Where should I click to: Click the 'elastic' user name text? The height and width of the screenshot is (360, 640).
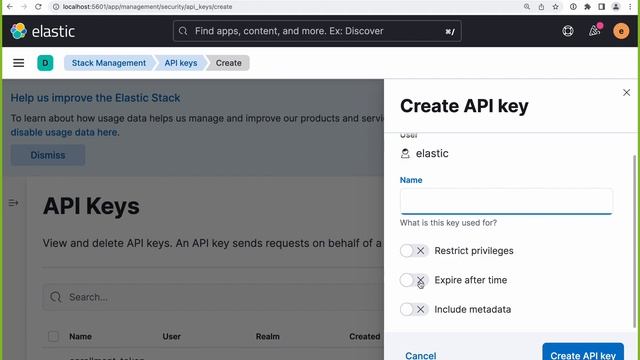coord(432,153)
